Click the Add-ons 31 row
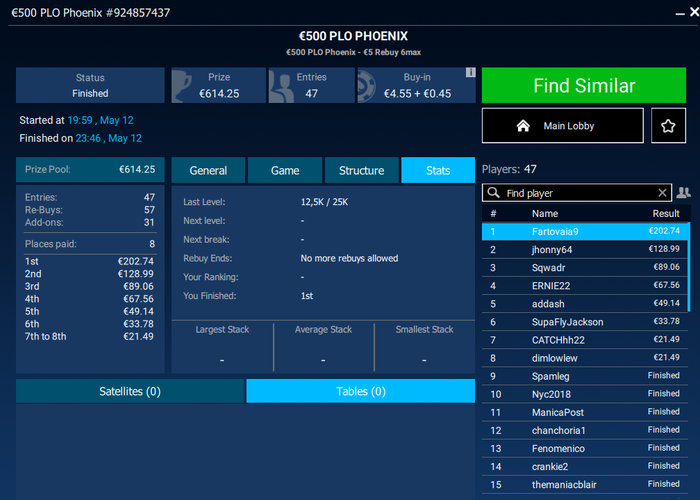 89,222
